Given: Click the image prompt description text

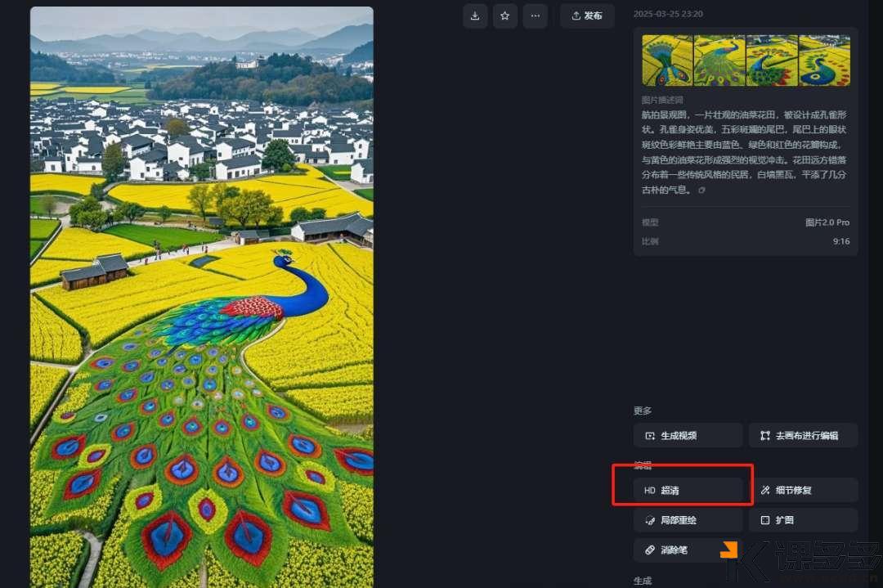Looking at the screenshot, I should click(744, 152).
